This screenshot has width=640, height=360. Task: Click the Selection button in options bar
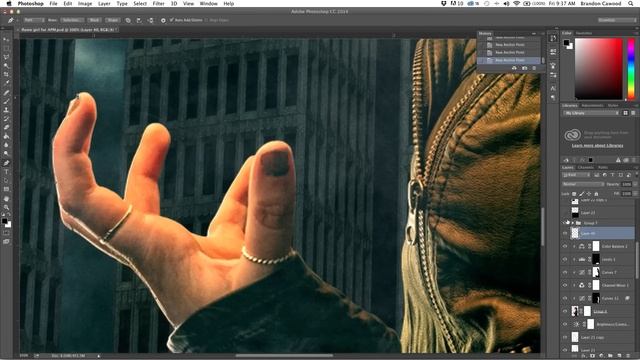pos(72,20)
